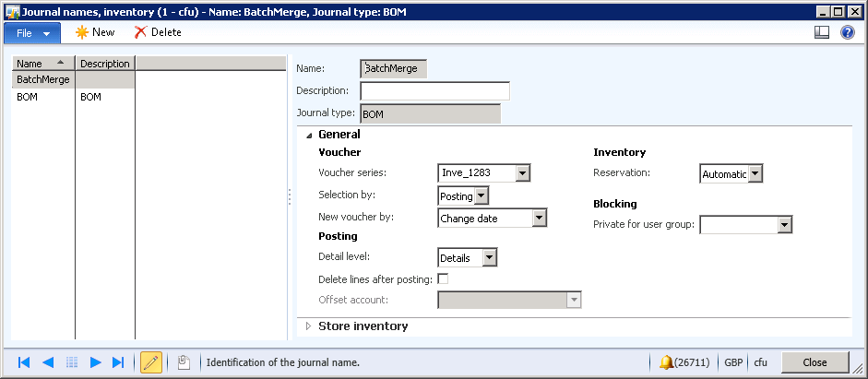
Task: Enable Delete lines after posting checkbox
Action: tap(443, 279)
